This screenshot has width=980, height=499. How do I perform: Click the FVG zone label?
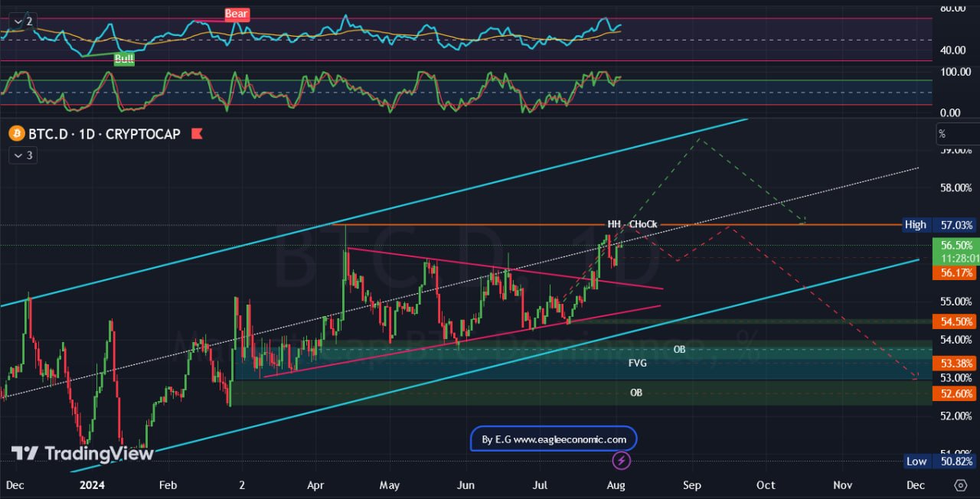637,363
